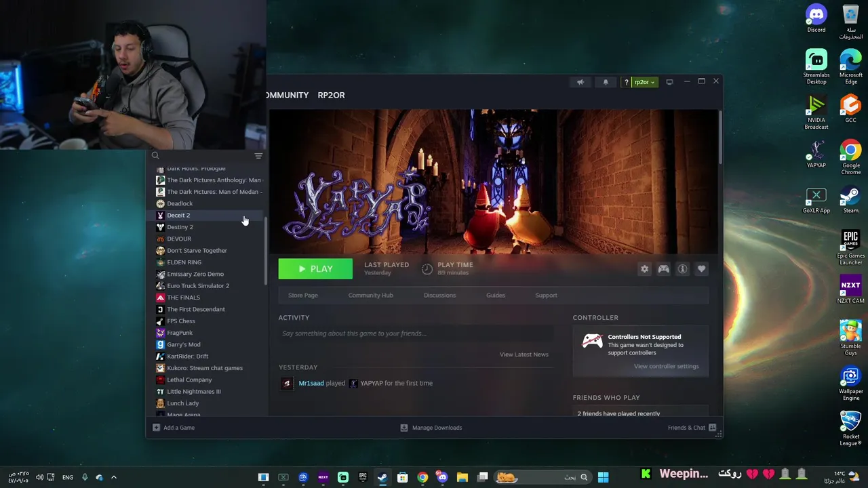Open Streamlabs Desktop shortcut
Screen dimensions: 868x488
click(x=816, y=66)
